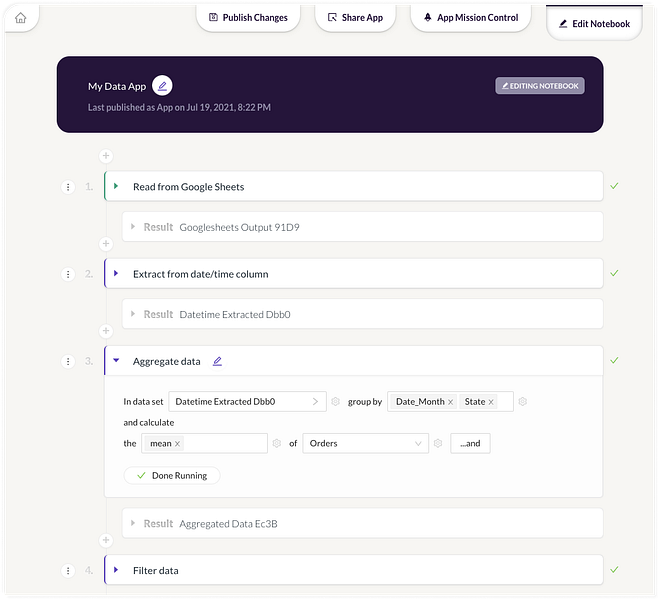Rename the Aggregate data step
Image resolution: width=659 pixels, height=600 pixels.
click(x=217, y=361)
